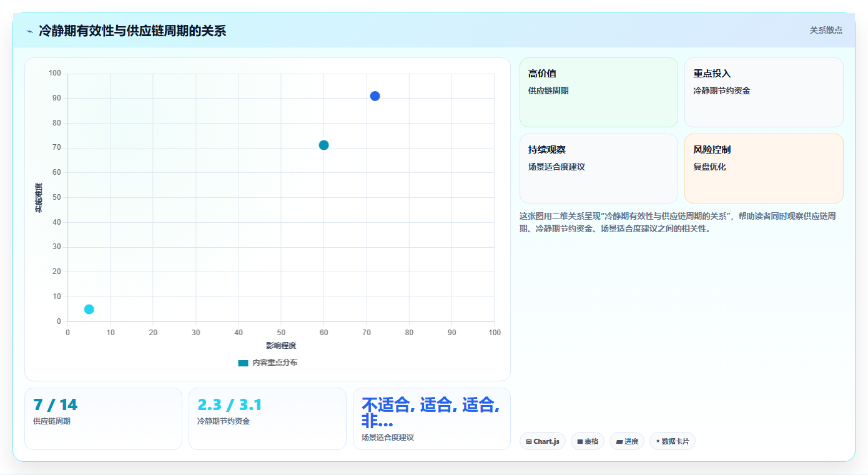Click the legend color box for 内容重点分布
Image resolution: width=868 pixels, height=475 pixels.
coord(243,363)
